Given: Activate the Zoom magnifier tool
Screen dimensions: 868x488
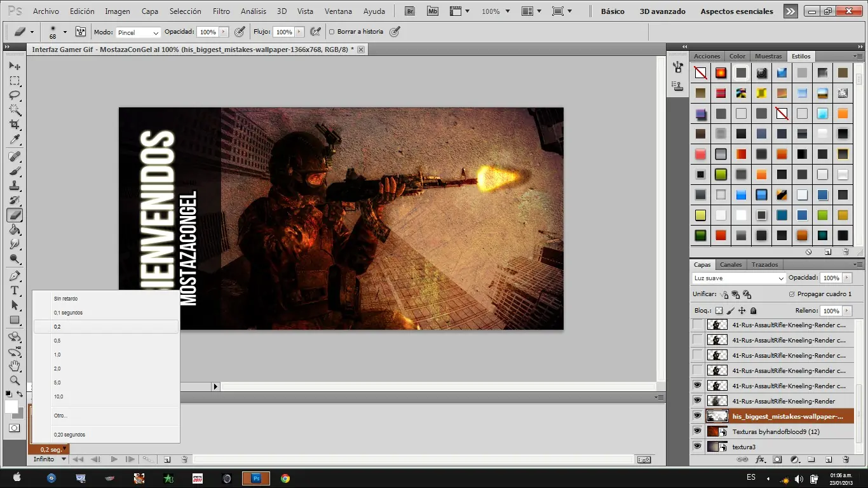Looking at the screenshot, I should (15, 380).
